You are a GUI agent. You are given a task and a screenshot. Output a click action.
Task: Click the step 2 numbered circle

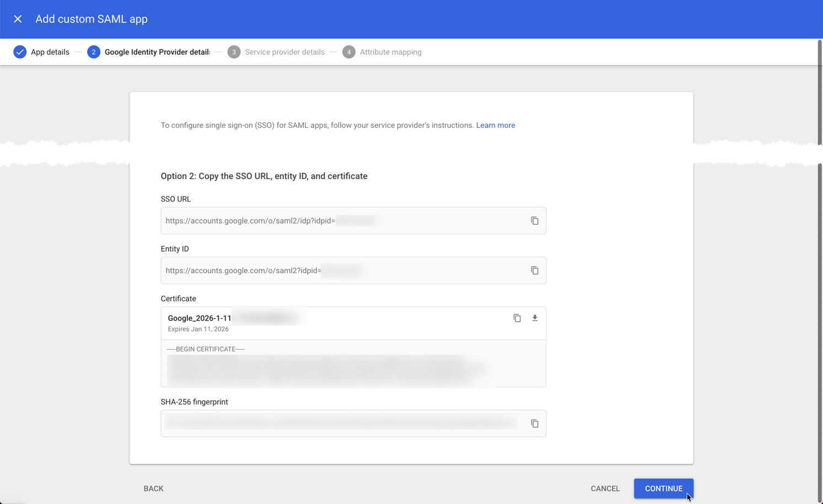[94, 52]
